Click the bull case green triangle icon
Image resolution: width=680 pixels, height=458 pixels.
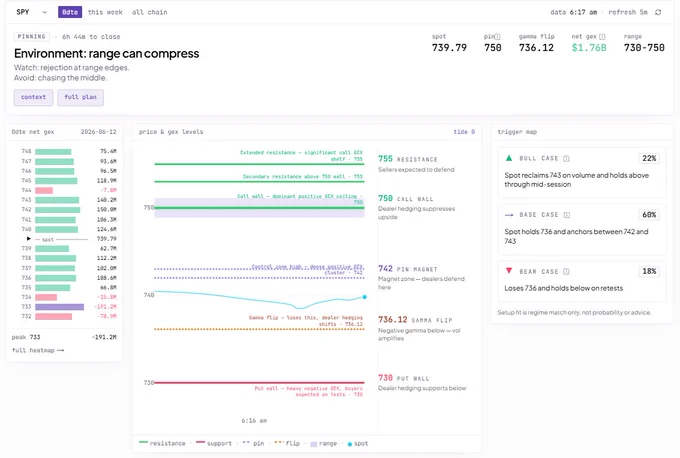509,158
